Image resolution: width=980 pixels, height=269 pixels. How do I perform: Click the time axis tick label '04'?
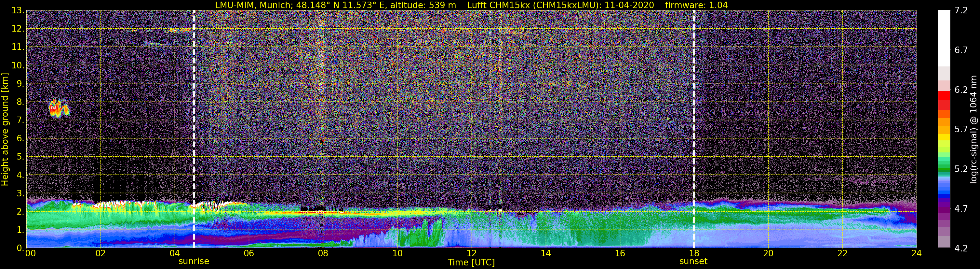click(174, 253)
